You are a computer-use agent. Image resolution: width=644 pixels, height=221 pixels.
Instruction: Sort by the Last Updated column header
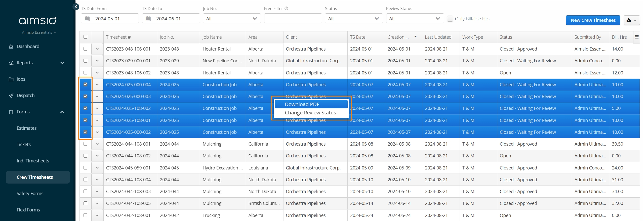[441, 37]
